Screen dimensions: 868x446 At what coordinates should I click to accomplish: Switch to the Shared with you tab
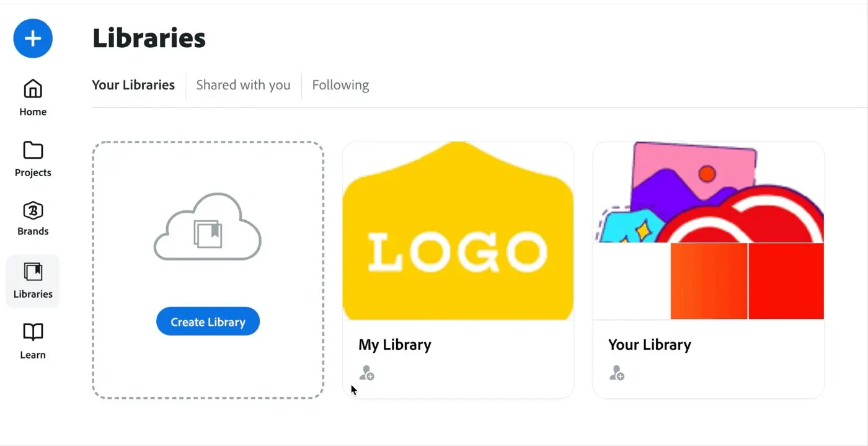(243, 84)
